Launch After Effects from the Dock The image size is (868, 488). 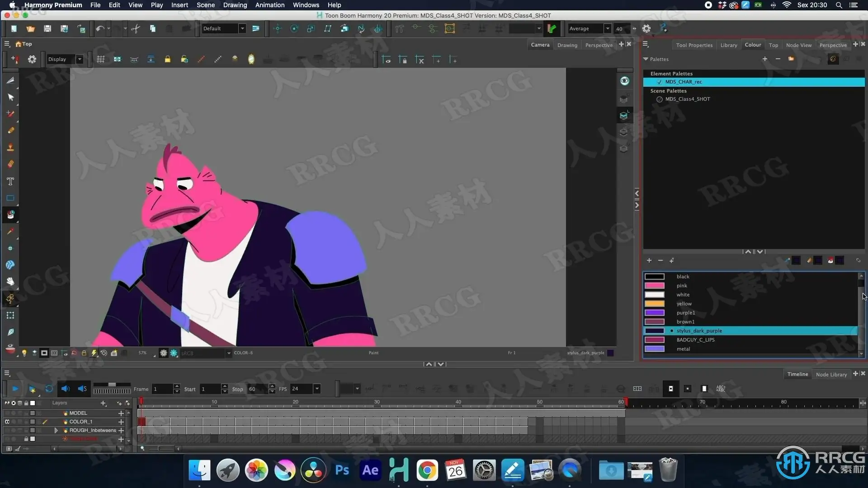(370, 470)
